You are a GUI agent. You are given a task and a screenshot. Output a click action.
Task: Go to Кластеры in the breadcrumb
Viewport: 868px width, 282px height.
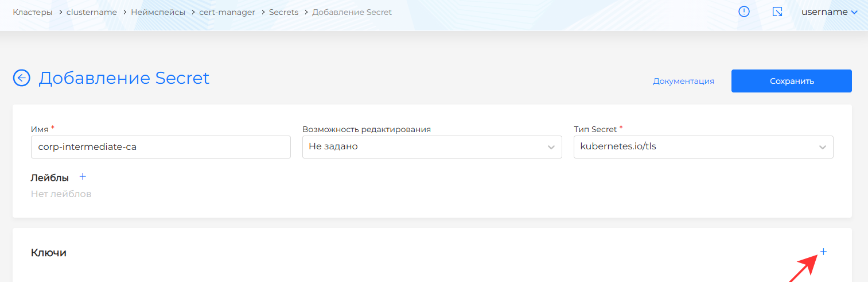click(x=32, y=12)
